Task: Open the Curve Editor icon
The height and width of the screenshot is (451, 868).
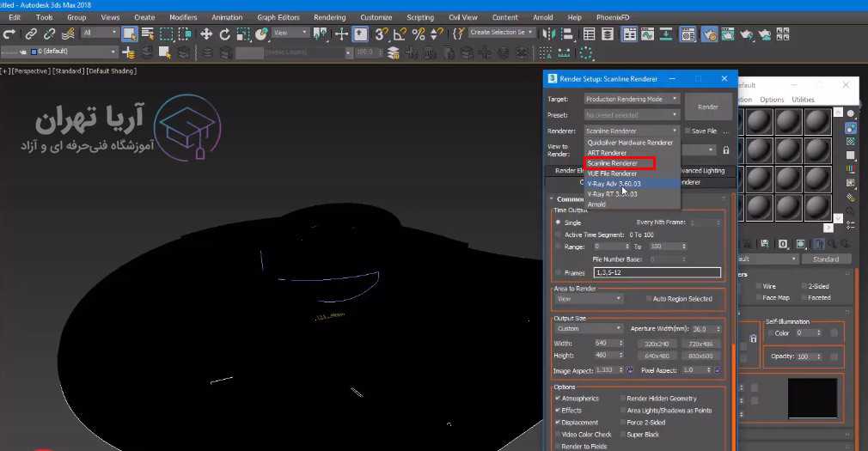Action: (648, 34)
